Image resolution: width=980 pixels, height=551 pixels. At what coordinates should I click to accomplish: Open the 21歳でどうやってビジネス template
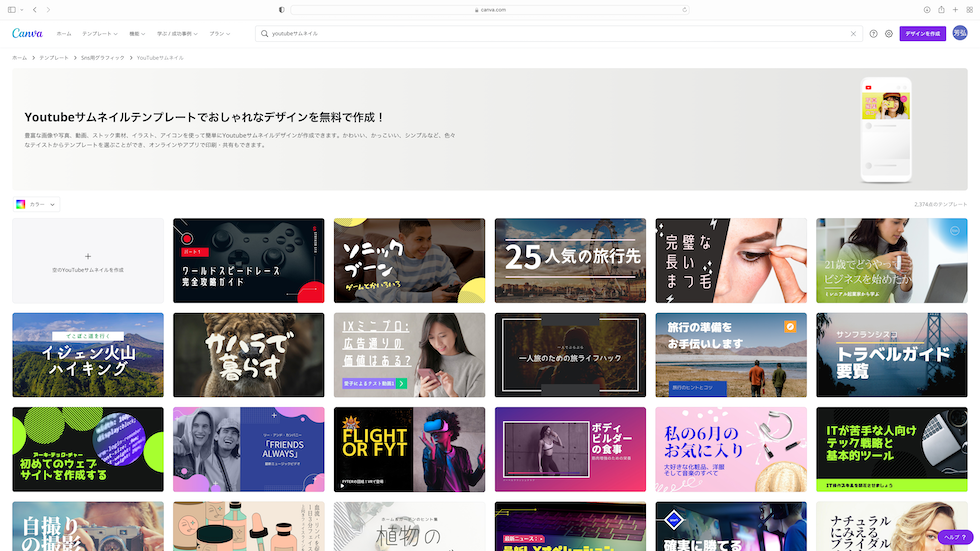(x=891, y=261)
